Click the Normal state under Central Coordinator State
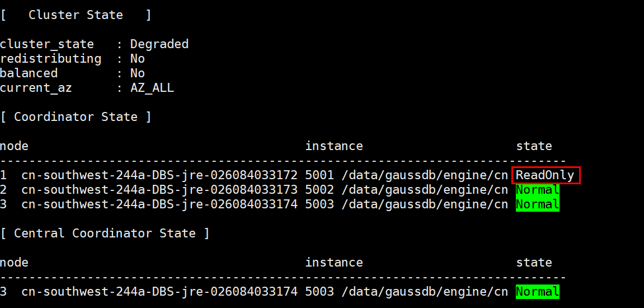 coord(538,292)
